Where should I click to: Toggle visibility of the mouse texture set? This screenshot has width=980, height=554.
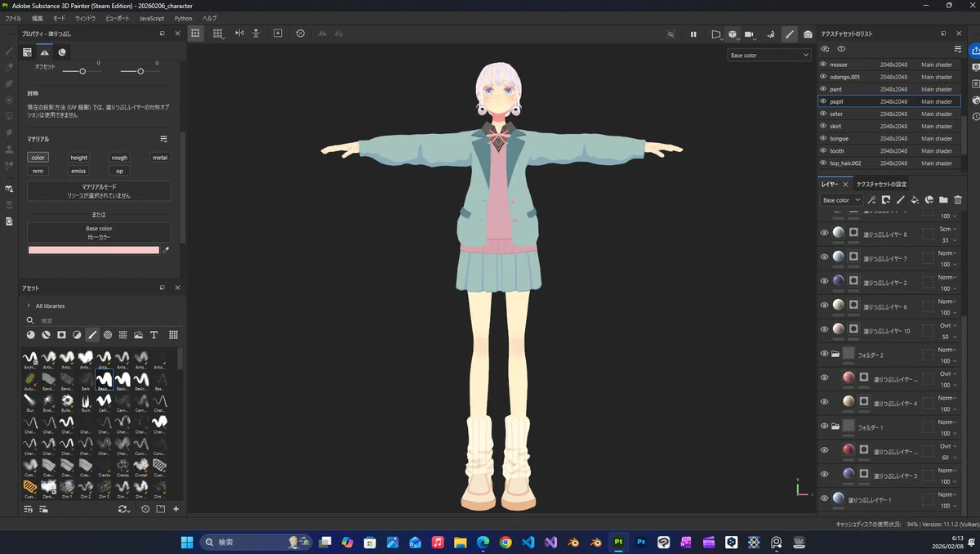pyautogui.click(x=823, y=65)
